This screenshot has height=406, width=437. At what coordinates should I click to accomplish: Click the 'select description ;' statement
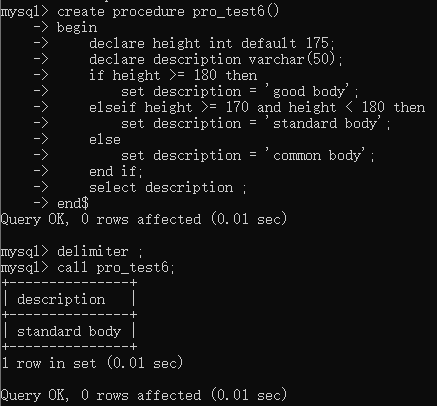click(x=168, y=188)
